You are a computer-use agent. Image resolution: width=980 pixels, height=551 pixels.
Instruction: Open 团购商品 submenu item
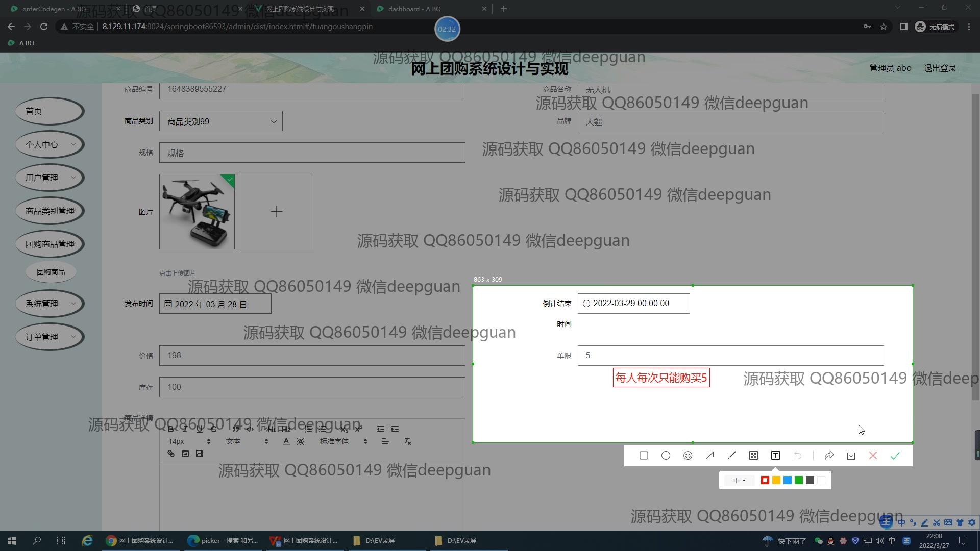tap(51, 272)
